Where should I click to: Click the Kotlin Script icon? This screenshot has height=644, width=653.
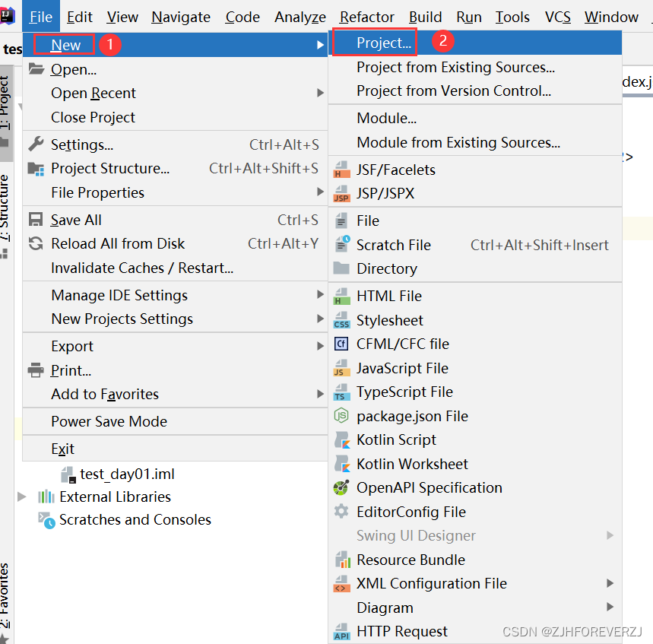coord(342,440)
